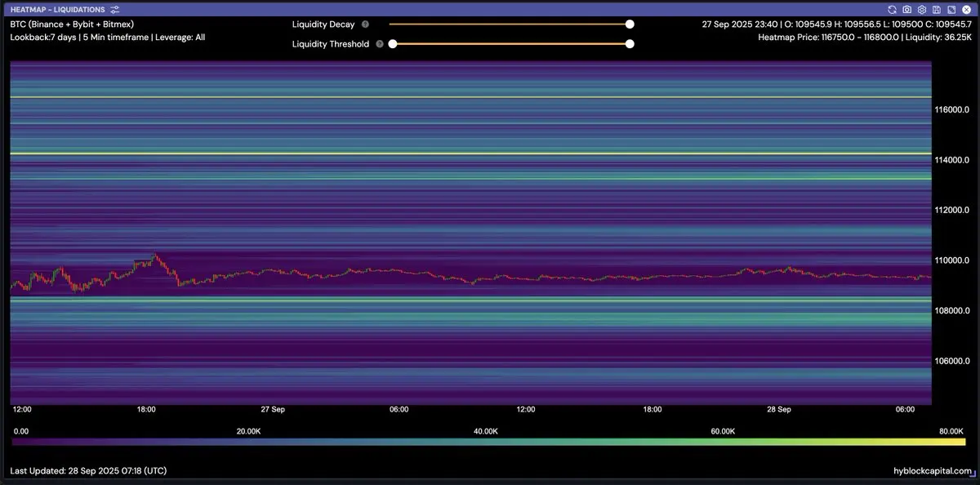Click the 40.00K legend value
The image size is (980, 485).
486,430
